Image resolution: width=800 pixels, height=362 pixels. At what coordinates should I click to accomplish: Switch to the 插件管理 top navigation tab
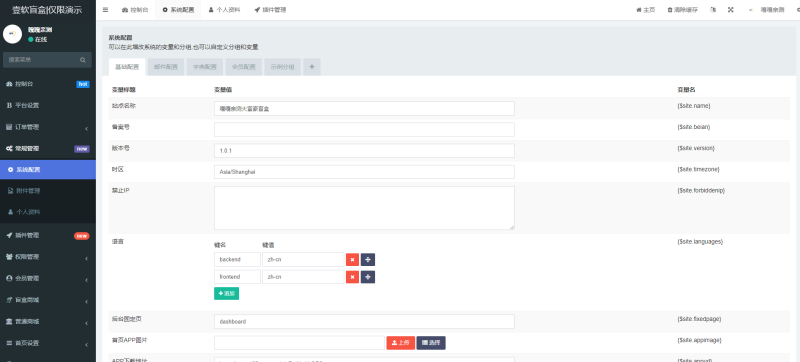[270, 10]
